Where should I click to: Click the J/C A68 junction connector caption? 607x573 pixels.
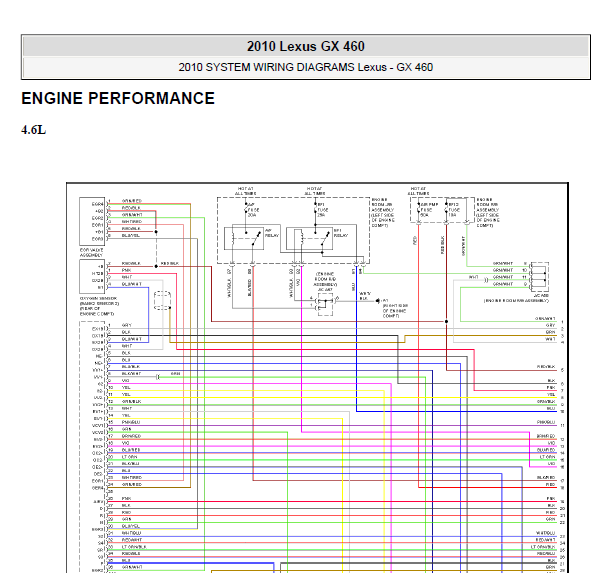coord(516,298)
